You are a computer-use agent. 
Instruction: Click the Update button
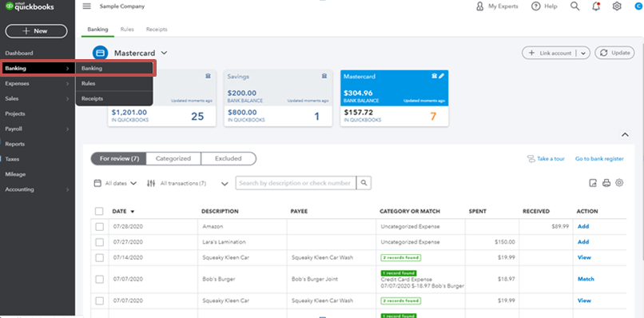614,53
